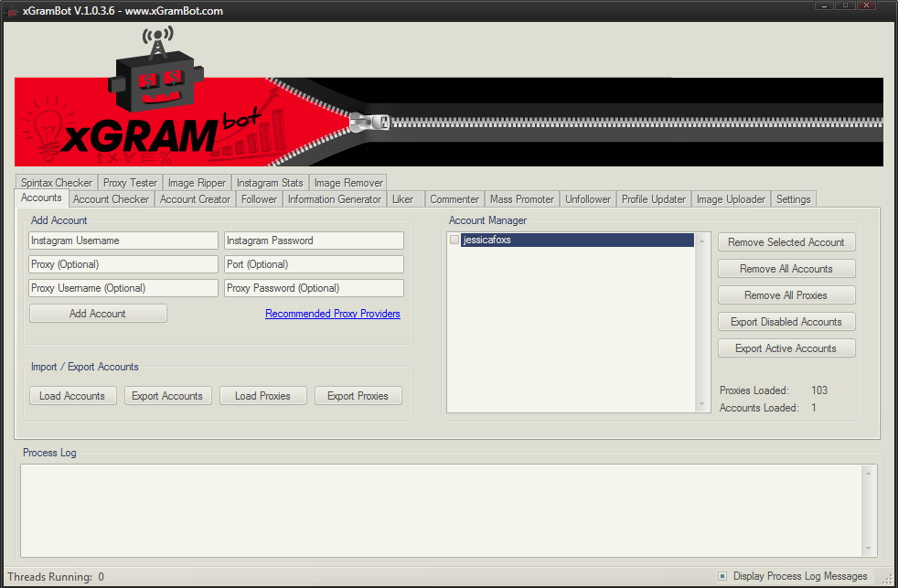Click the Add Account button

click(x=98, y=313)
